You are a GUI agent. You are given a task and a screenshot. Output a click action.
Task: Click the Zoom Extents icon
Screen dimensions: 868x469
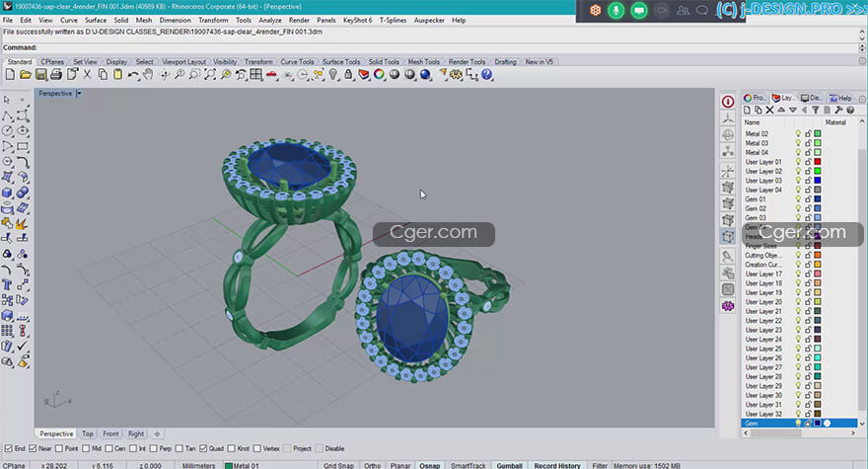pos(210,74)
